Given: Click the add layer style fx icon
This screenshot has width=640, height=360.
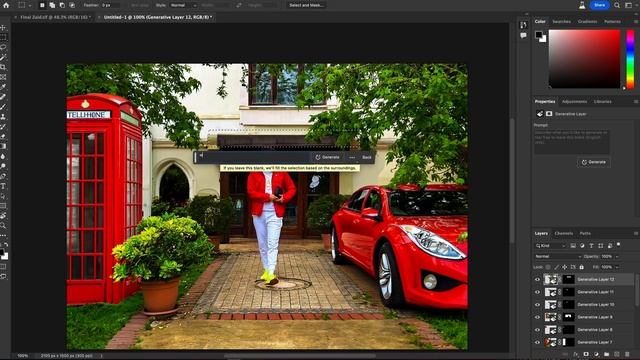Looking at the screenshot, I should (x=576, y=354).
